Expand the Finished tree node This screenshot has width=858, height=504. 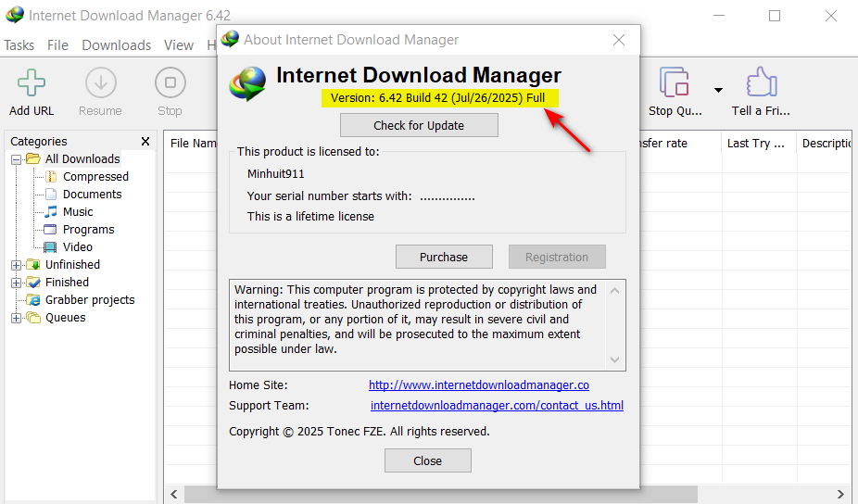(x=17, y=283)
